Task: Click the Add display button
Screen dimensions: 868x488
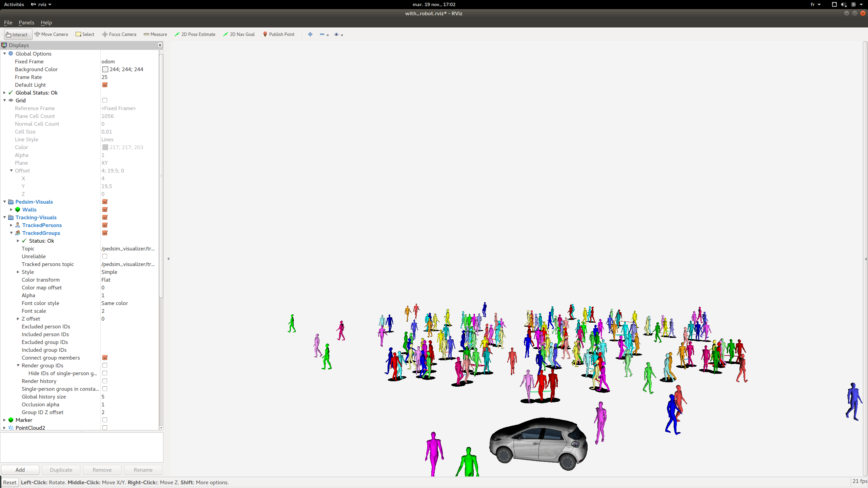Action: coord(20,470)
